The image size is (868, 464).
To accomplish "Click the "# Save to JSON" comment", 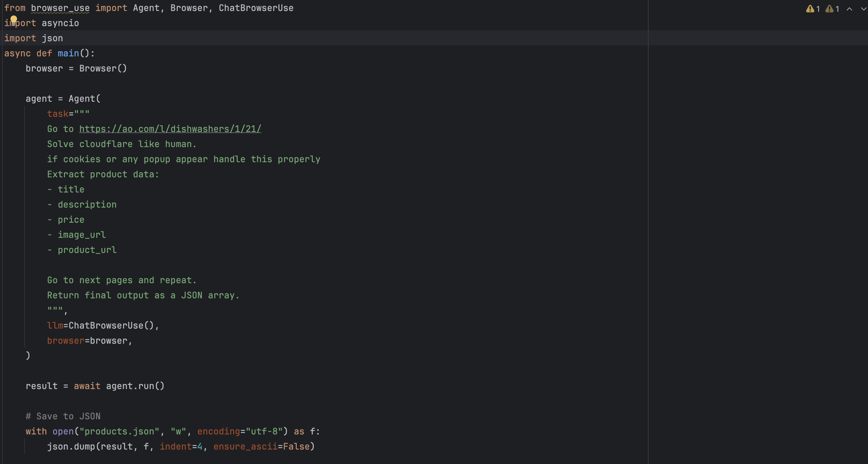I will tap(63, 416).
